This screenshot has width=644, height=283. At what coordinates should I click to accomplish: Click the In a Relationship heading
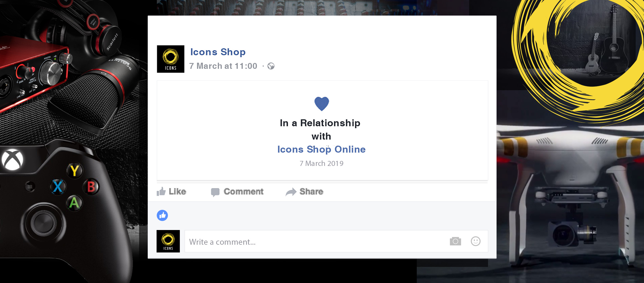pos(320,123)
